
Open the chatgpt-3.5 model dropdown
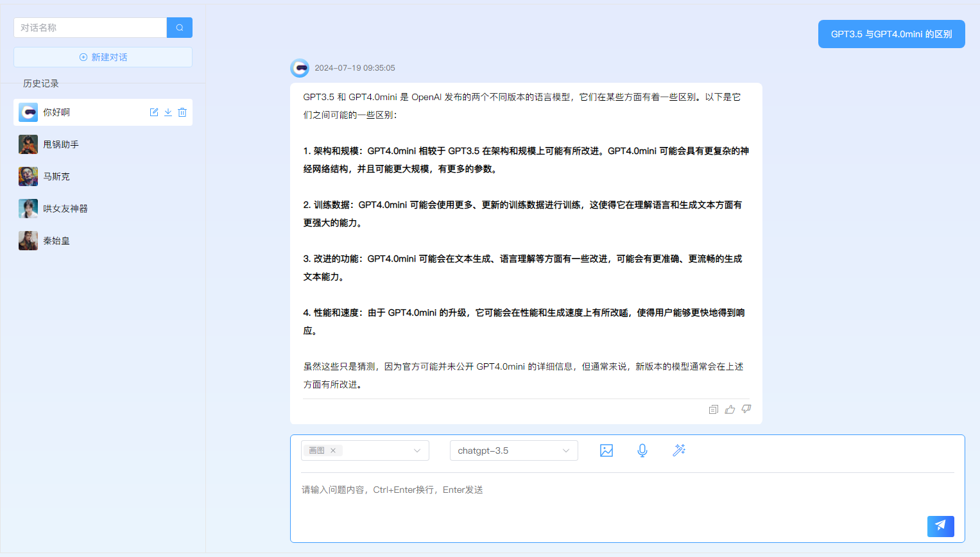click(x=514, y=450)
